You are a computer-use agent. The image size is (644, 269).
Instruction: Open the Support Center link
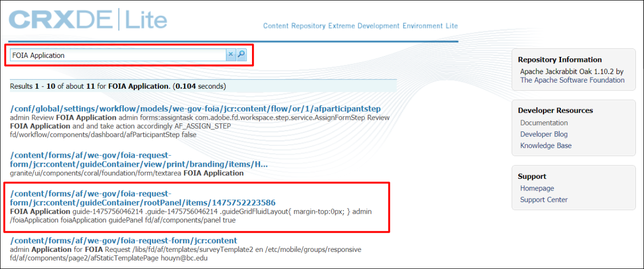tap(544, 199)
